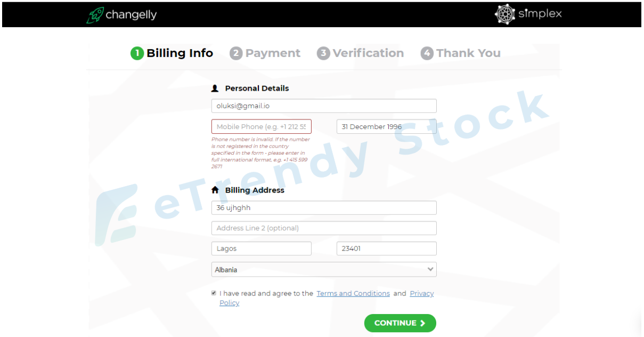Image resolution: width=644 pixels, height=337 pixels.
Task: Go to the Payment step tab
Action: tap(265, 53)
